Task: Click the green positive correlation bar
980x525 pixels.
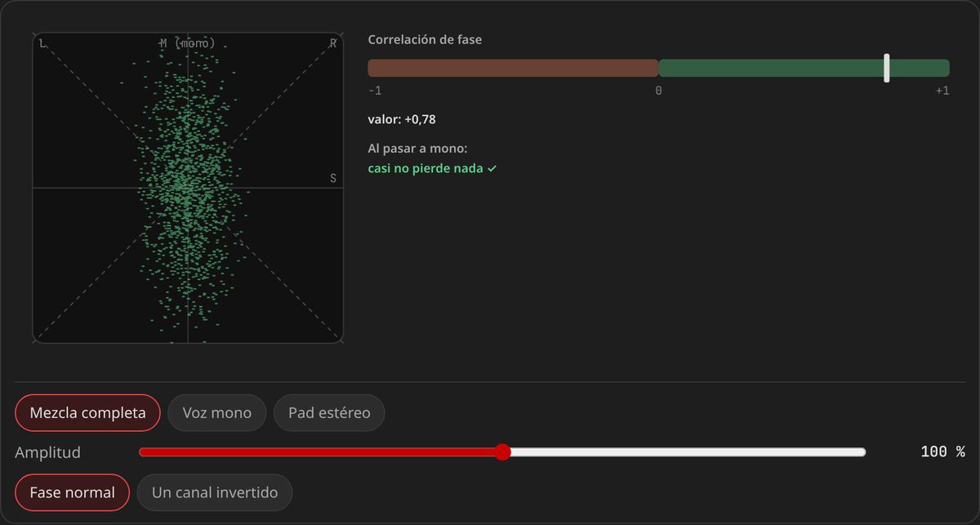Action: 804,68
